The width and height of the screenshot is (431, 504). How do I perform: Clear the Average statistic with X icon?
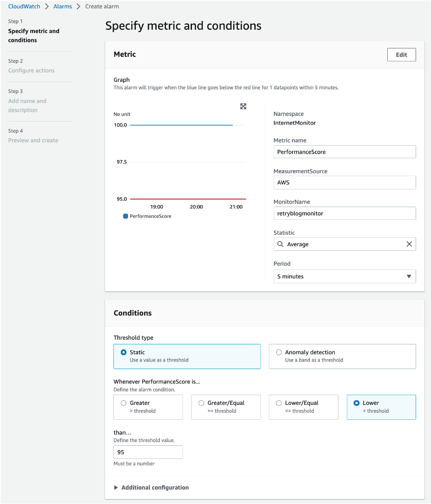pyautogui.click(x=409, y=244)
